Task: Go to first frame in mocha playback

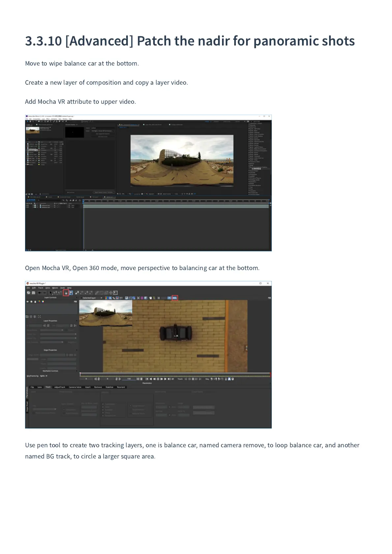Action: [x=147, y=379]
